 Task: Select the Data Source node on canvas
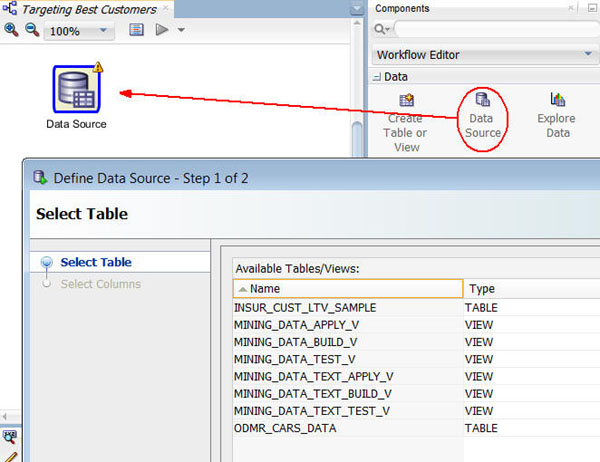click(77, 90)
